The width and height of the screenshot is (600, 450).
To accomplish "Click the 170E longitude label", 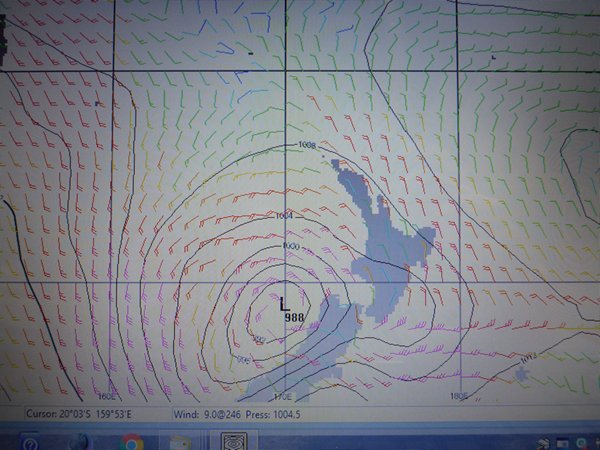I will (x=282, y=396).
